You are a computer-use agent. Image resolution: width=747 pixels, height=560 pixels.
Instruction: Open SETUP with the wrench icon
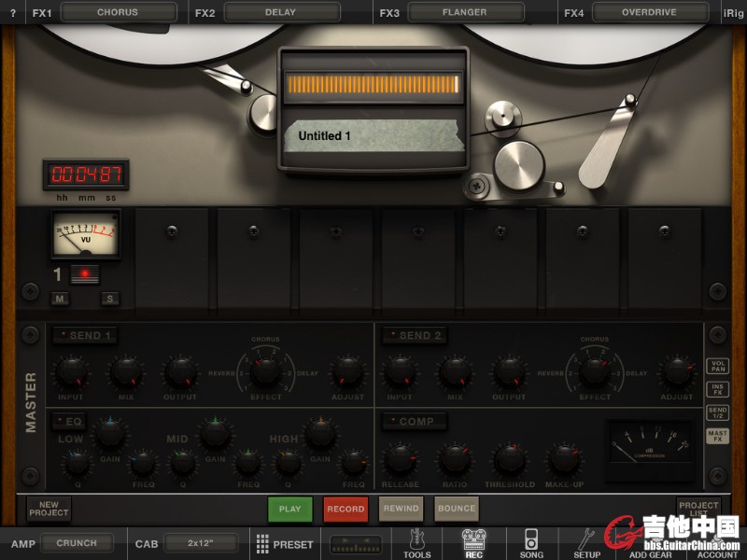coord(586,544)
